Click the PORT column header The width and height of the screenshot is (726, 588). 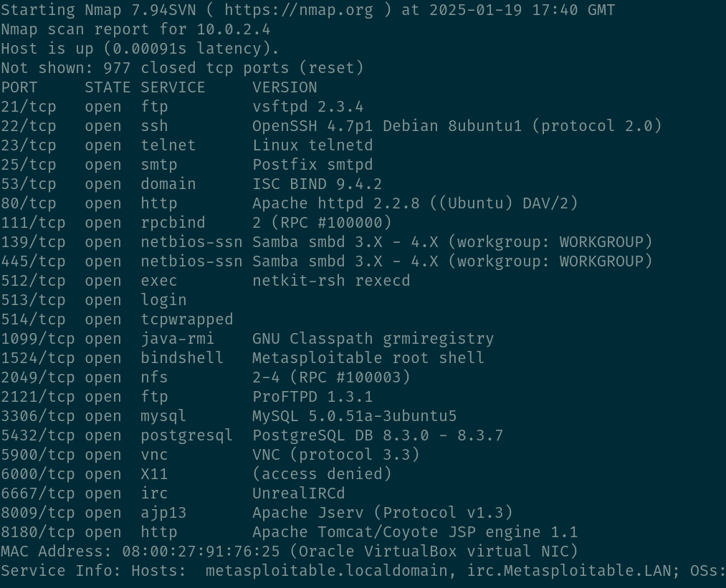coord(19,87)
